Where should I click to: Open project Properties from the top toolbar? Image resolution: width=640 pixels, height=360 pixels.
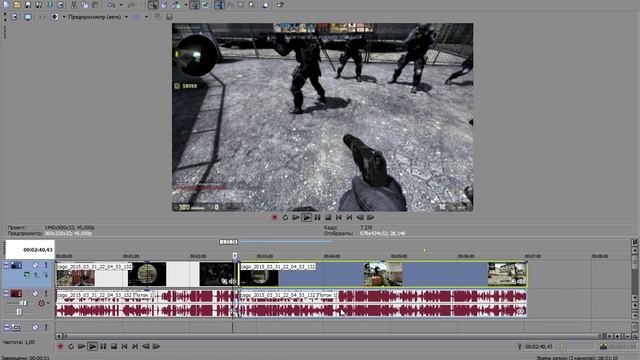pos(60,5)
